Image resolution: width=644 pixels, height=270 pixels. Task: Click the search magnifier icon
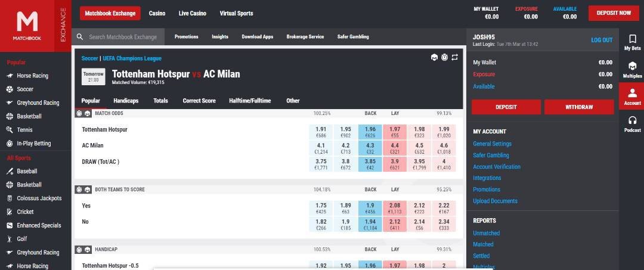(80, 37)
